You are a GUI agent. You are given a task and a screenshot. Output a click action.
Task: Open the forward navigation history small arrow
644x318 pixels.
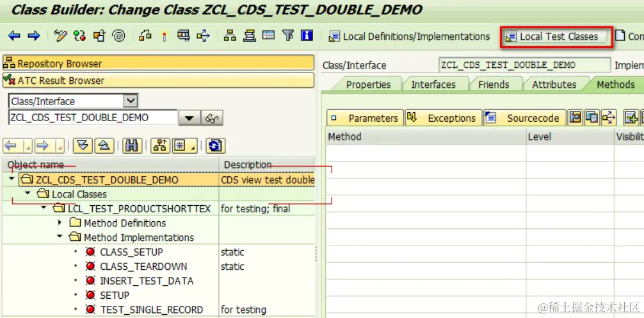coord(60,146)
